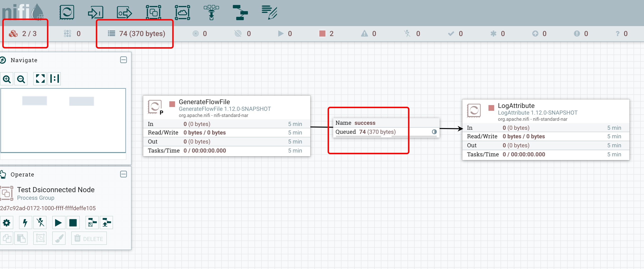The width and height of the screenshot is (644, 269).
Task: Zoom in using Navigate panel
Action: (x=7, y=79)
